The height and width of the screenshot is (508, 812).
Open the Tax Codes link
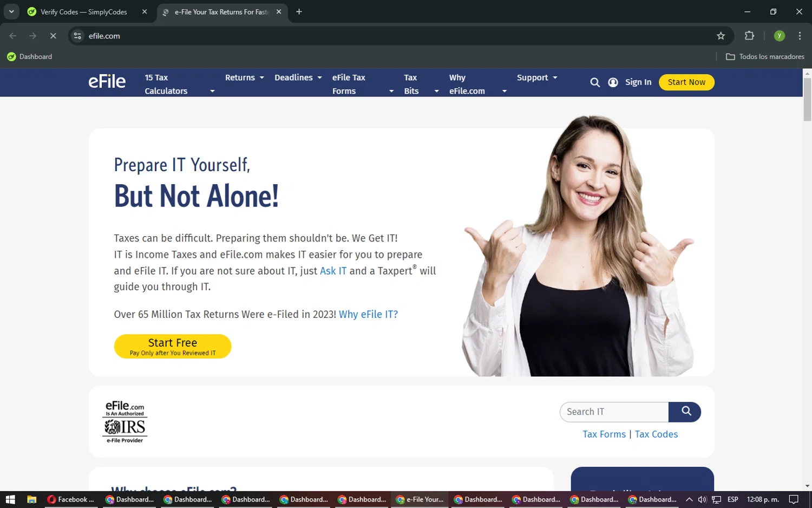pyautogui.click(x=656, y=434)
